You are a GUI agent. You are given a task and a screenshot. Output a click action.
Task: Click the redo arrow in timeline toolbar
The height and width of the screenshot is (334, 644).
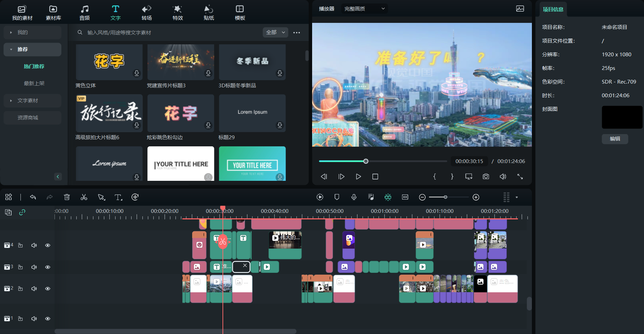point(50,197)
